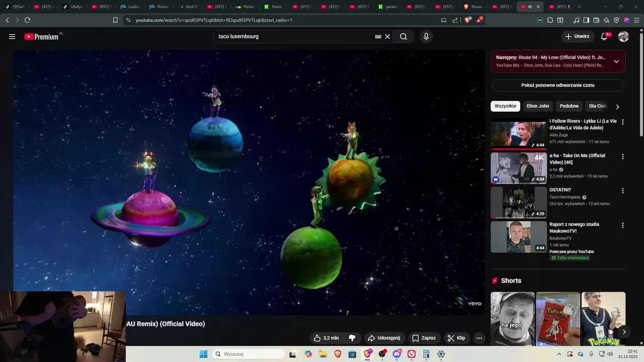The height and width of the screenshot is (362, 644).
Task: Click Udostępnij share button
Action: coord(384,338)
